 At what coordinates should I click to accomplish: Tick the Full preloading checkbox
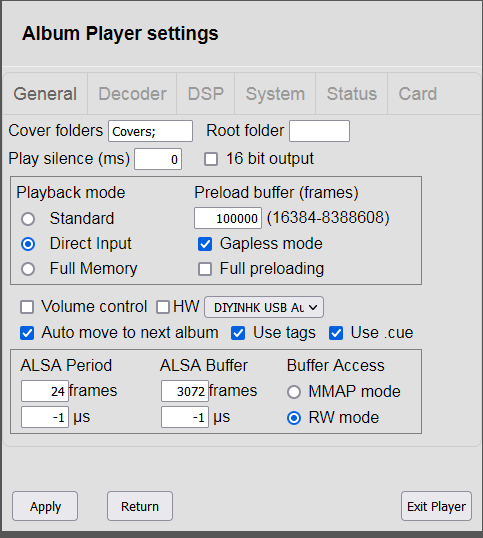point(205,269)
